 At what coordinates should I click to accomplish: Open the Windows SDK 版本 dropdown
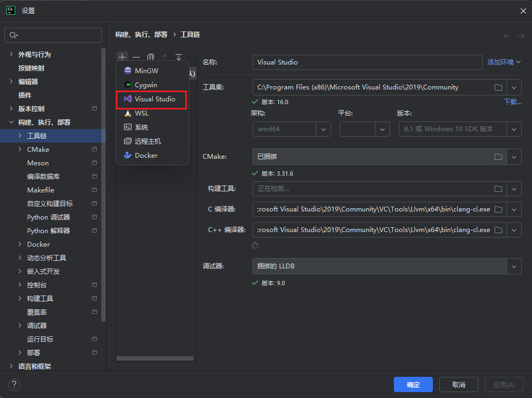pyautogui.click(x=514, y=129)
